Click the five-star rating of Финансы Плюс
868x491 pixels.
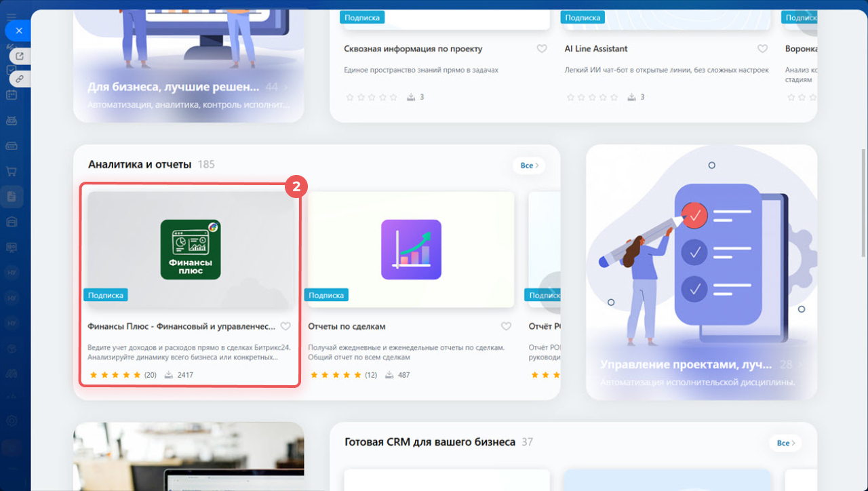tap(115, 375)
